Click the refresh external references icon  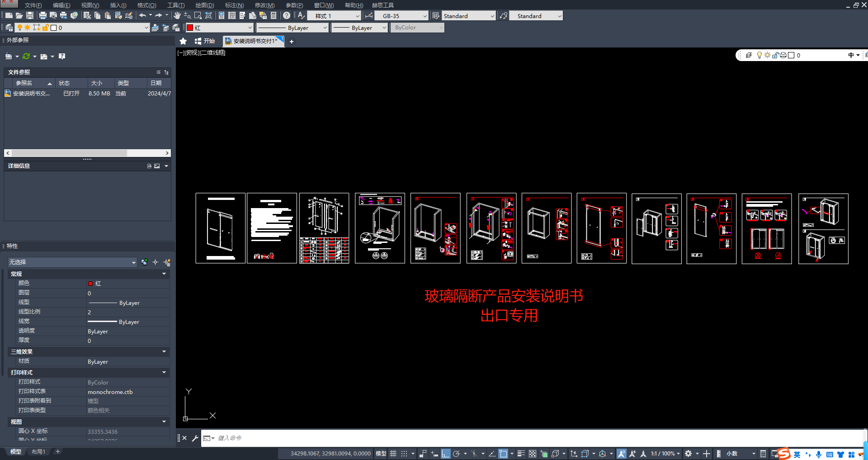tap(26, 57)
